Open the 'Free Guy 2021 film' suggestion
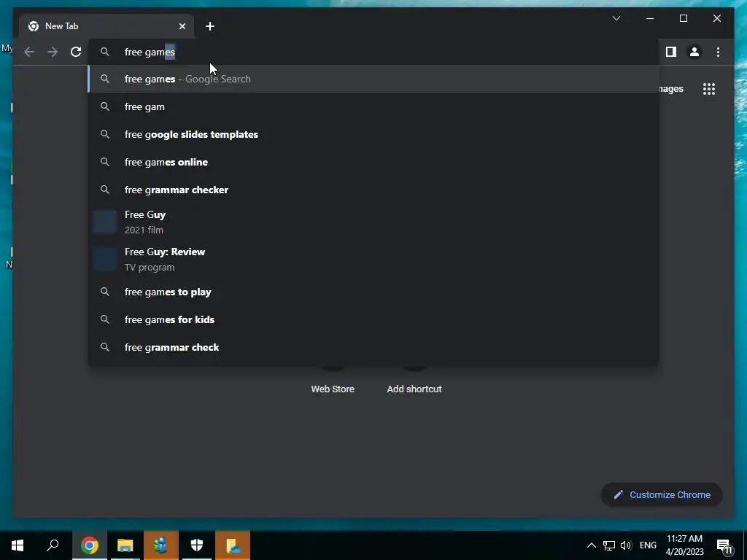The height and width of the screenshot is (560, 747). 374,222
